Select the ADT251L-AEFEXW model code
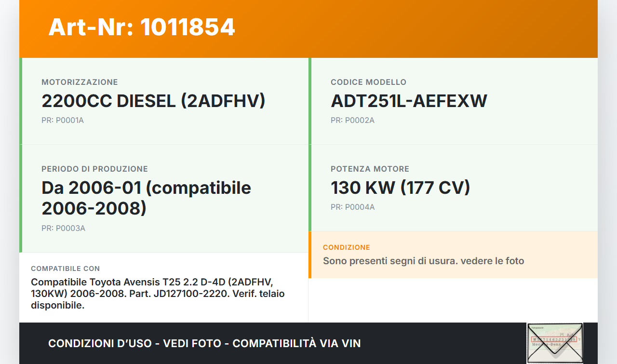The image size is (617, 364). (x=409, y=101)
